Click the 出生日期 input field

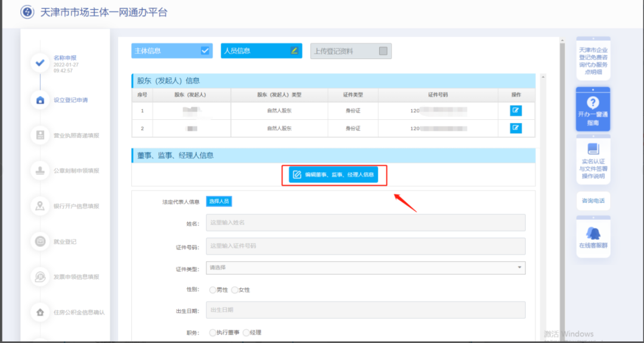(x=366, y=310)
